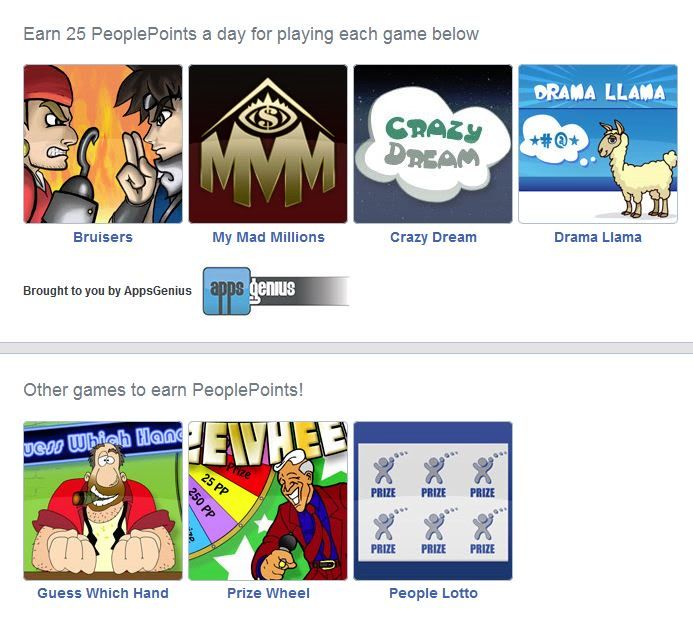Follow the Drama Llama text link

(x=598, y=237)
